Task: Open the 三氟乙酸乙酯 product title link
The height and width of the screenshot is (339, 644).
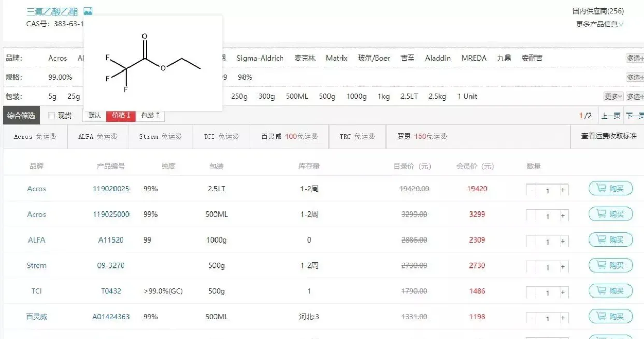Action: click(x=52, y=11)
